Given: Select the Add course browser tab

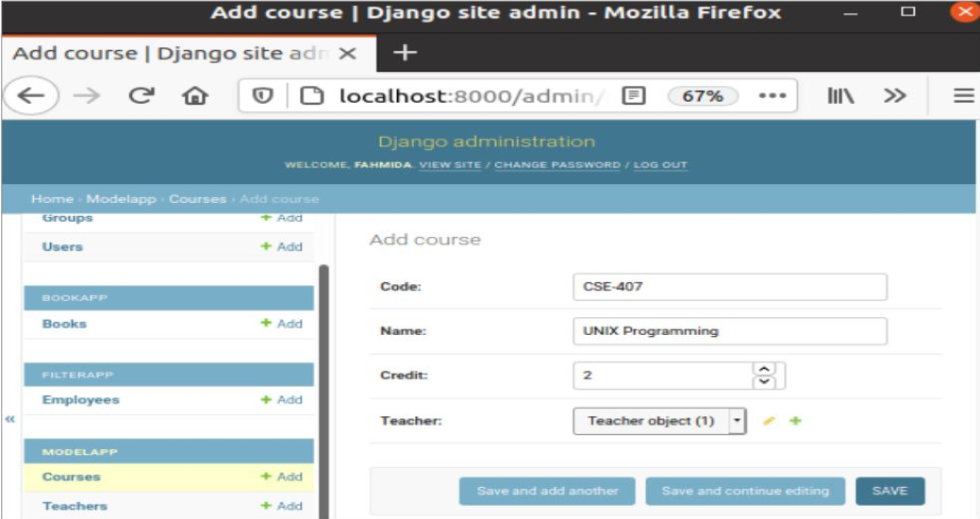Looking at the screenshot, I should 189,54.
